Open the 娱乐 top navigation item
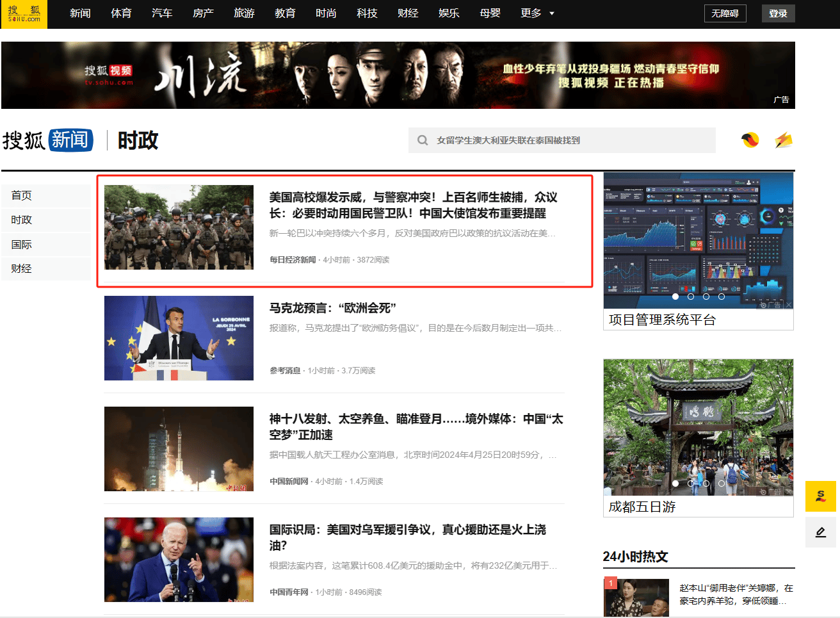 (449, 13)
